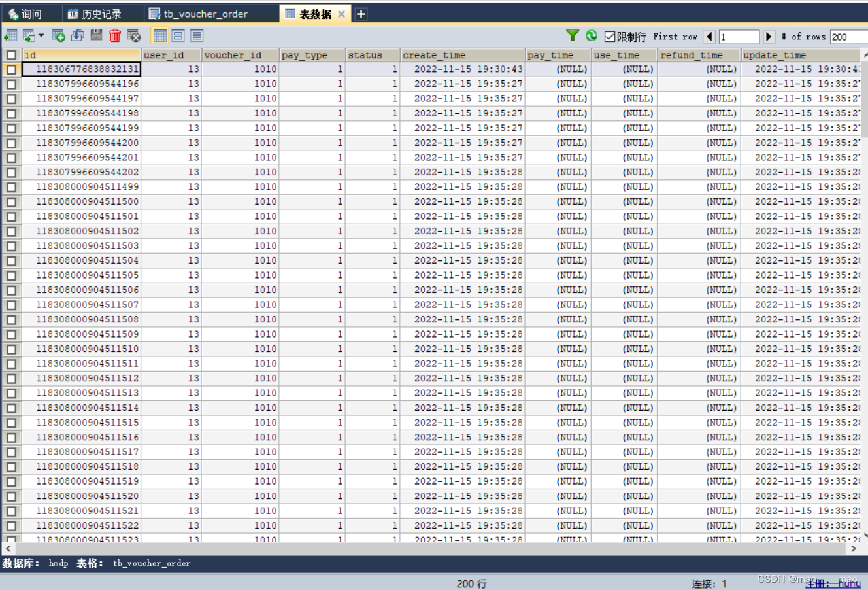
Task: Click the insert new row icon
Action: click(x=58, y=35)
